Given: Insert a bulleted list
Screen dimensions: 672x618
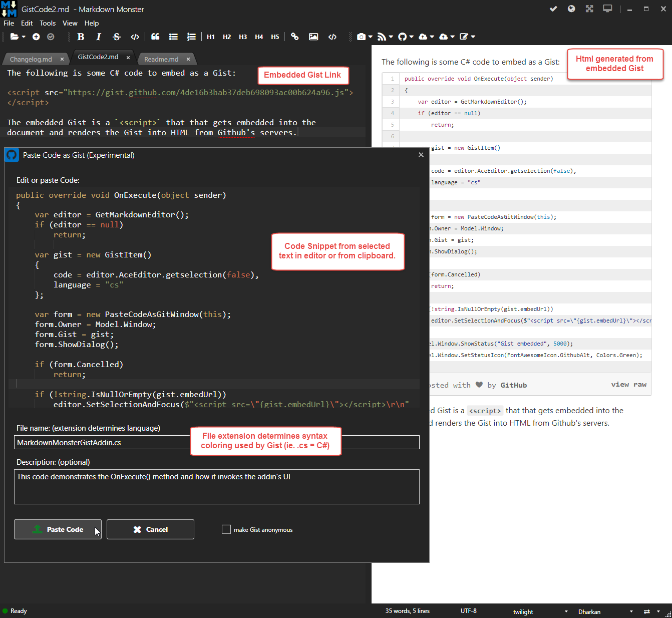Looking at the screenshot, I should (x=173, y=37).
